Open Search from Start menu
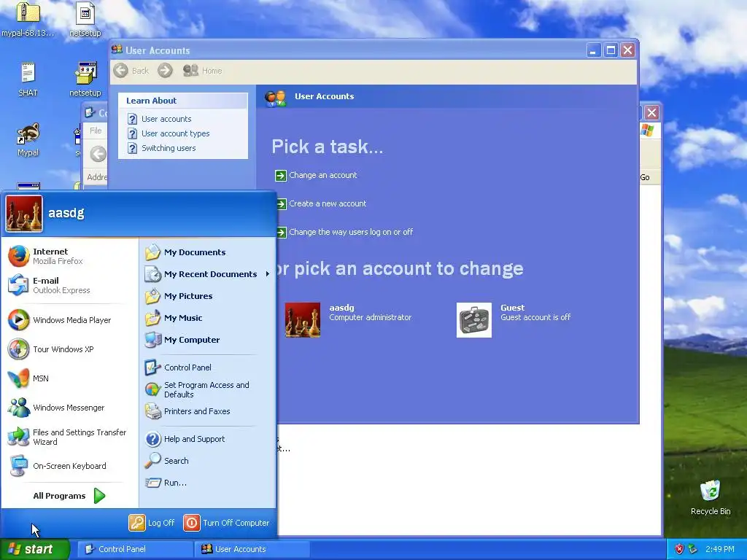The height and width of the screenshot is (560, 747). [167, 461]
